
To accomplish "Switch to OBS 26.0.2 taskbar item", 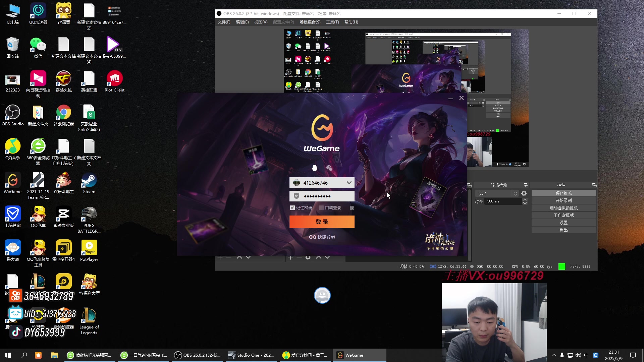I will click(198, 355).
